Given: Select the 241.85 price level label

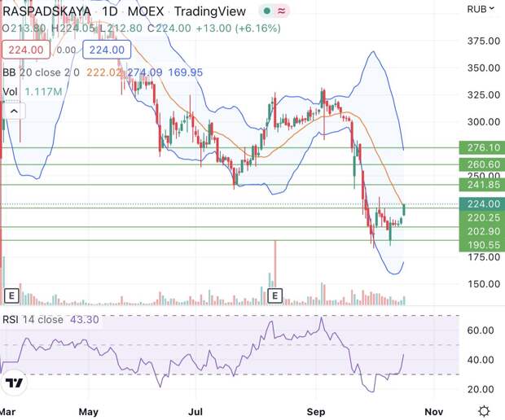Looking at the screenshot, I should pos(482,185).
